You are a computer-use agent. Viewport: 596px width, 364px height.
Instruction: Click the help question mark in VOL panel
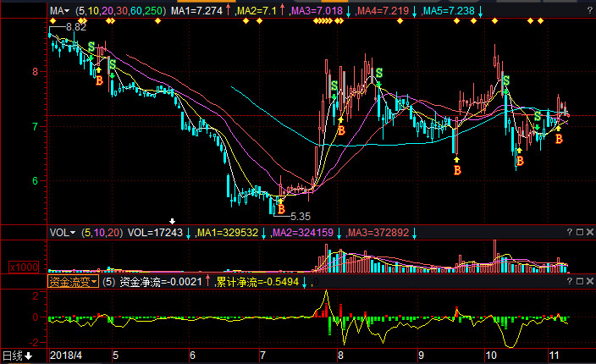pyautogui.click(x=568, y=232)
